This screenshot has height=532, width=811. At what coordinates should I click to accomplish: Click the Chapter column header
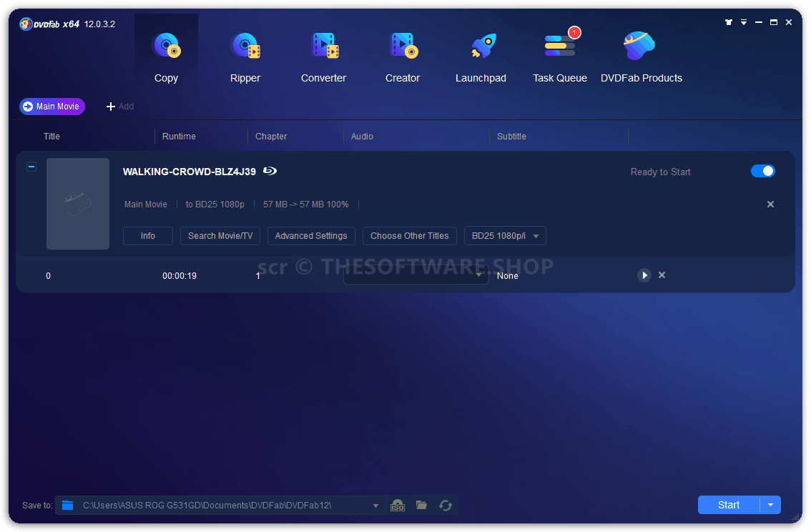point(271,137)
